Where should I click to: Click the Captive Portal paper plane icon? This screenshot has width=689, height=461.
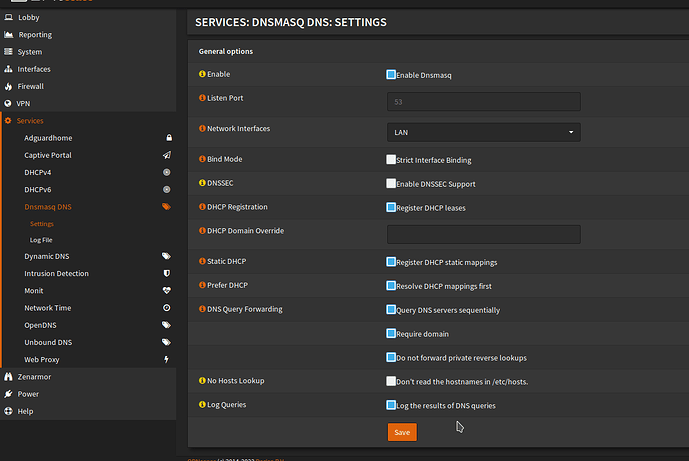167,155
